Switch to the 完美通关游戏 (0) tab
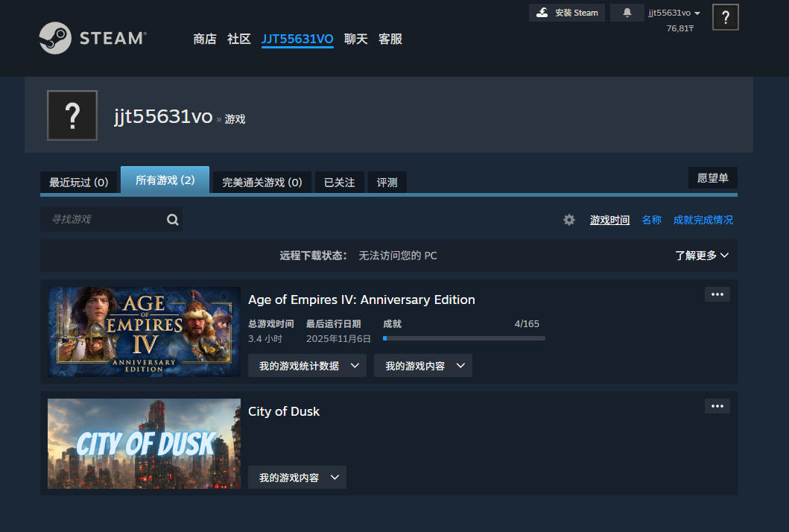Screen dimensions: 789x532 [x=262, y=183]
